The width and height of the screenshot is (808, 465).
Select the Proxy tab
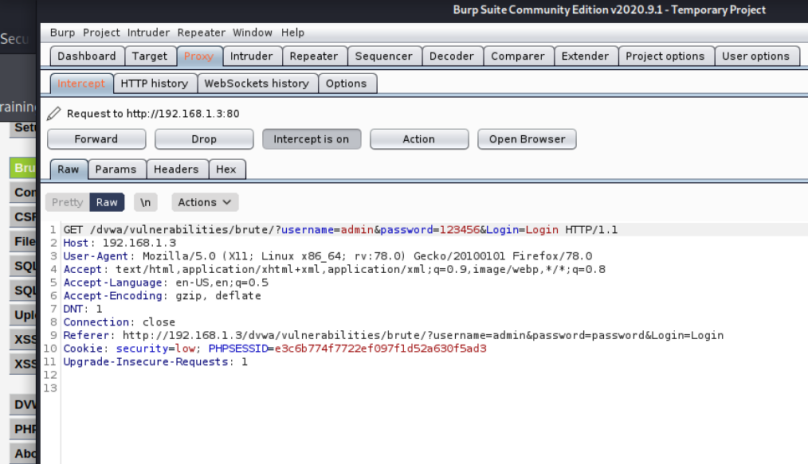click(x=199, y=56)
